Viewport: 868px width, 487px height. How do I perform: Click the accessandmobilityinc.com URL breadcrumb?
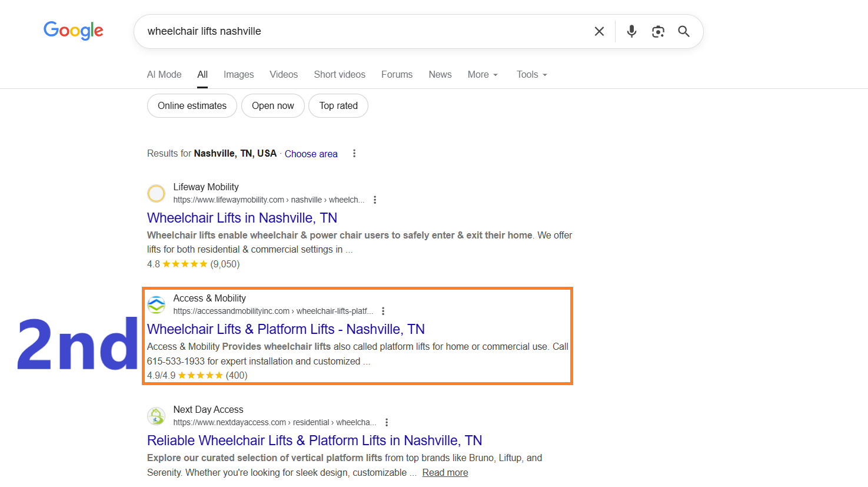pyautogui.click(x=273, y=311)
